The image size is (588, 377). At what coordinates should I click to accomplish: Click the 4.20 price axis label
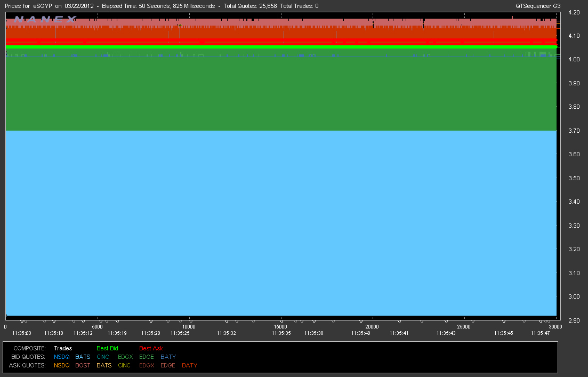(x=574, y=12)
